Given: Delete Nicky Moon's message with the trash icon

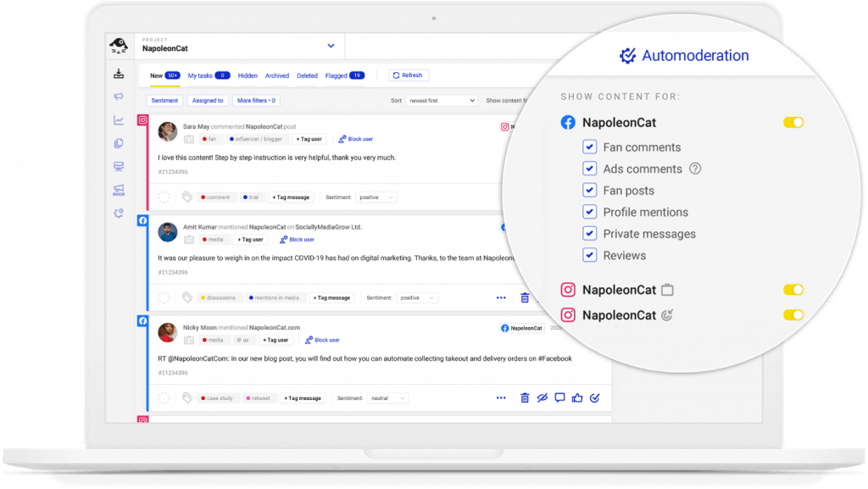Looking at the screenshot, I should pos(525,397).
